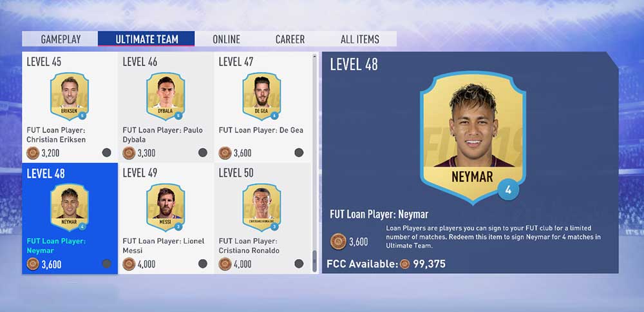The image size is (644, 312).
Task: Toggle the Level 46 Dybala redeem indicator
Action: 202,153
